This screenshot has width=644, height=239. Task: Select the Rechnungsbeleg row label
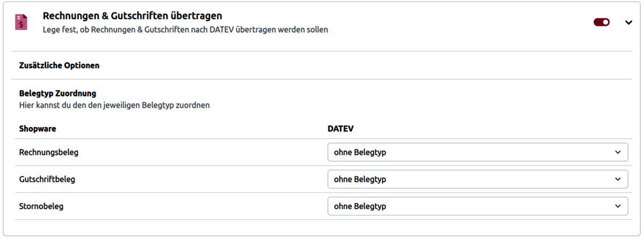tap(49, 152)
